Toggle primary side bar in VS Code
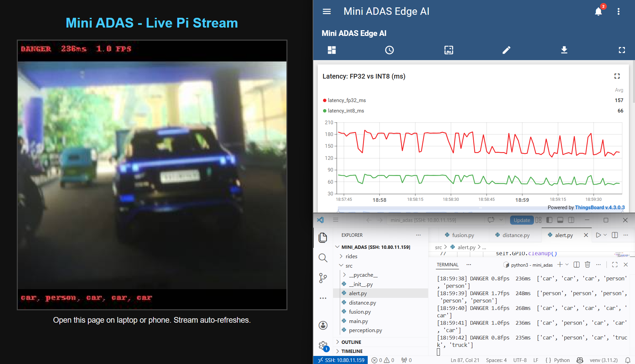The width and height of the screenshot is (635, 364). [x=549, y=220]
